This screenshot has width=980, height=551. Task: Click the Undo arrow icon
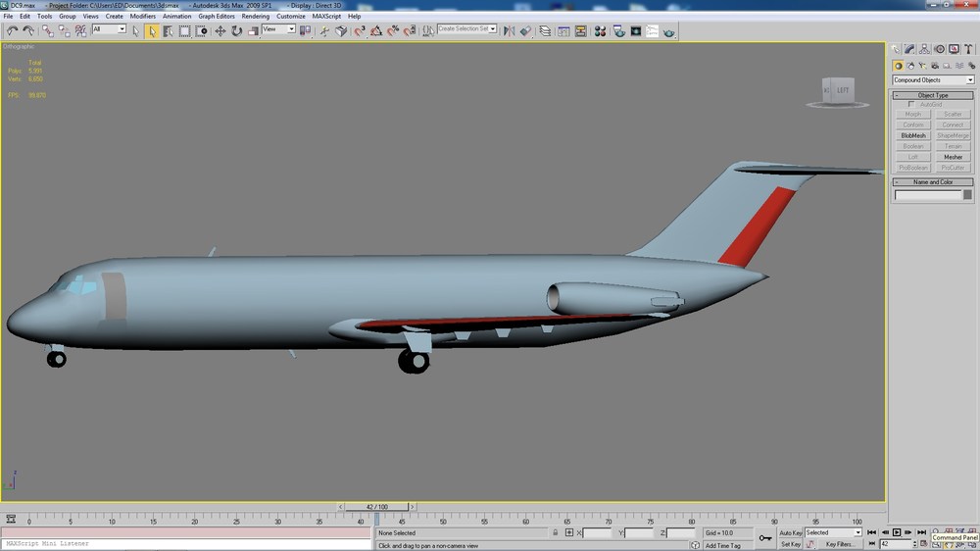(x=12, y=30)
